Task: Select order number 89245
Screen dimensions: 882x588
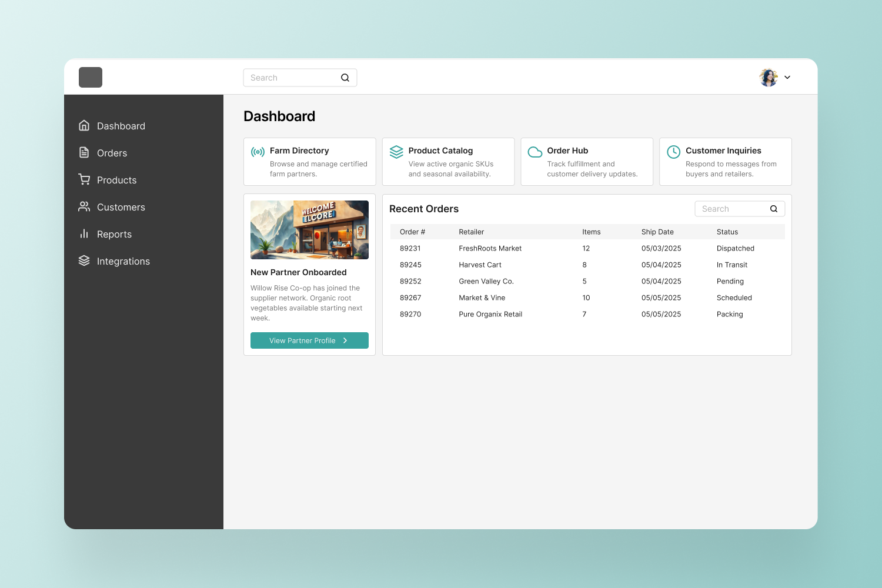Action: click(411, 265)
